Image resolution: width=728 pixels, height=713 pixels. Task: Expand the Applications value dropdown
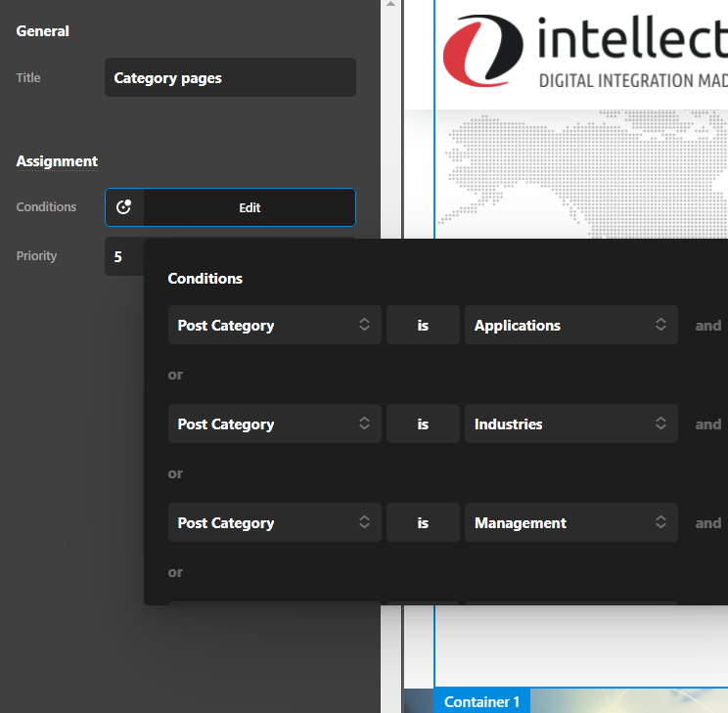[x=570, y=326]
